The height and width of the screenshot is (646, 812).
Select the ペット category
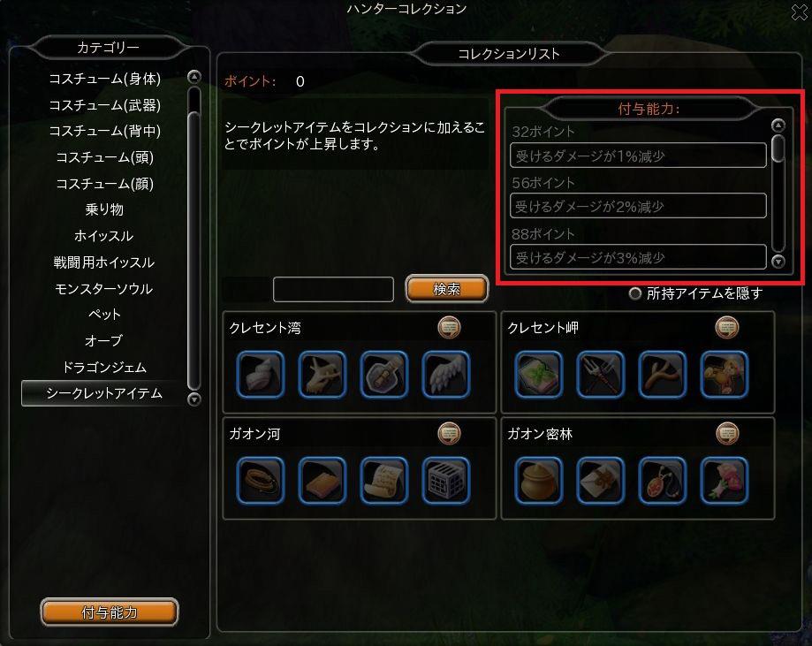[104, 315]
